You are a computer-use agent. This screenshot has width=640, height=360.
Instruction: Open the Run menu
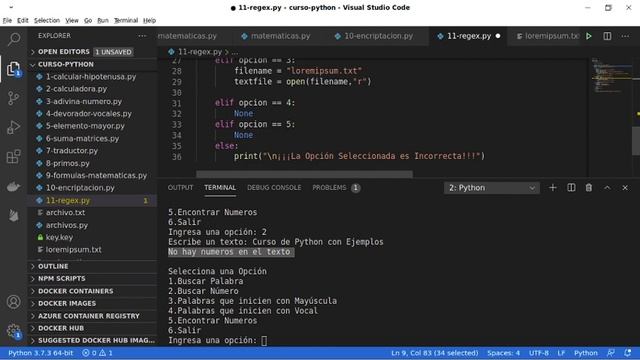point(103,20)
